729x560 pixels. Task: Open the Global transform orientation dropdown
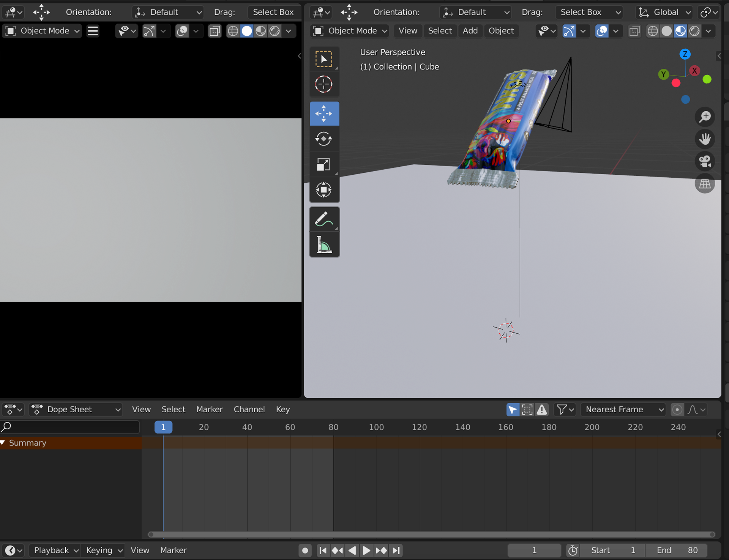point(664,12)
